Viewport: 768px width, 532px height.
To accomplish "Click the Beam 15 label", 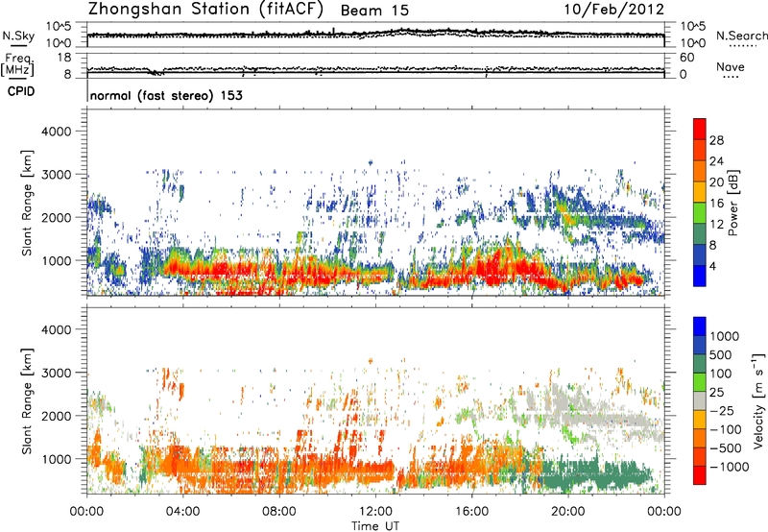I will 374,11.
